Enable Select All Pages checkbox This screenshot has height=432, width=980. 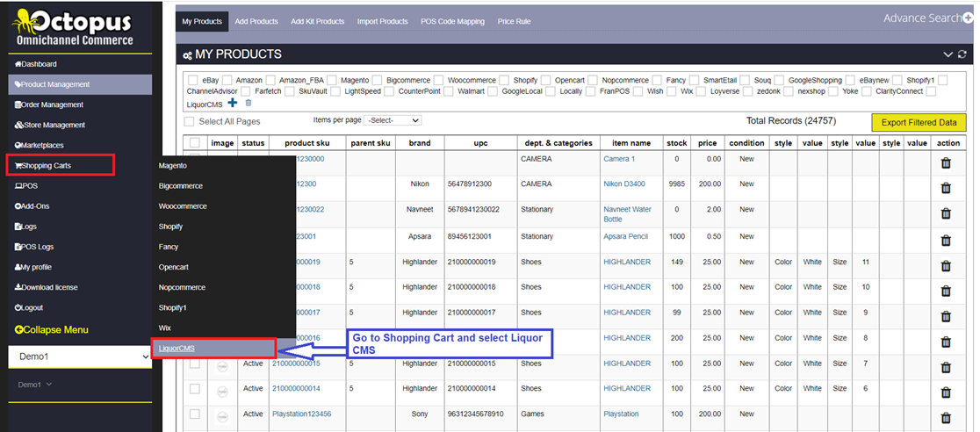coord(189,121)
